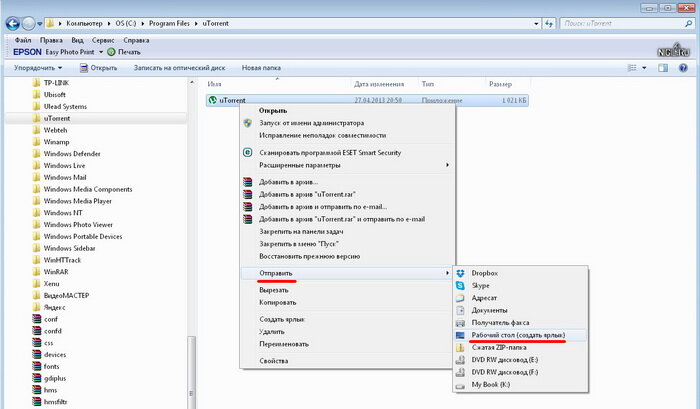700x409 pixels.
Task: Click the Печать print icon in EPSON toolbar
Action: click(111, 52)
